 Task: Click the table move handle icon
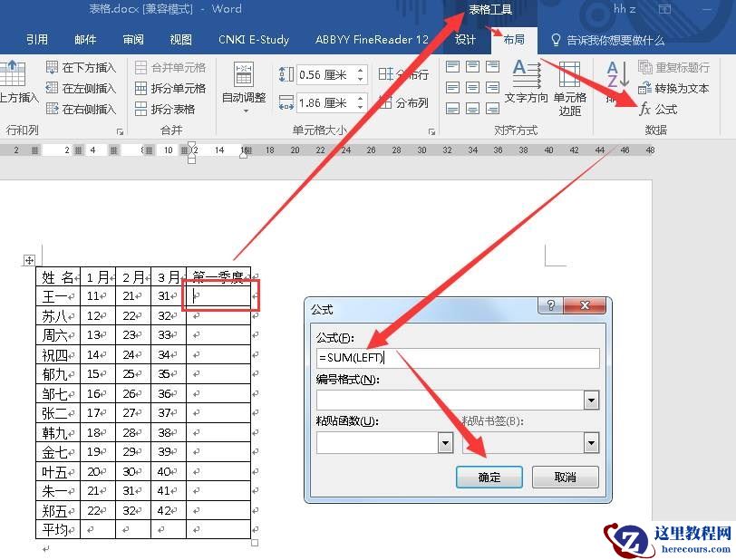coord(29,260)
